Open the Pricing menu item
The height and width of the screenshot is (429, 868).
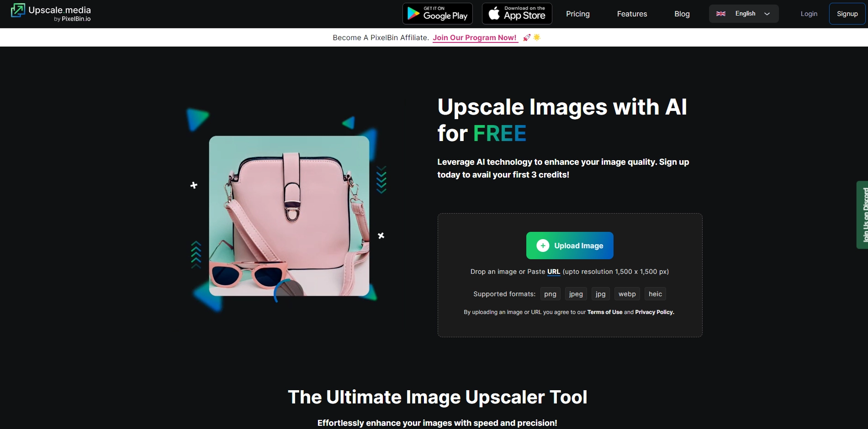tap(577, 14)
